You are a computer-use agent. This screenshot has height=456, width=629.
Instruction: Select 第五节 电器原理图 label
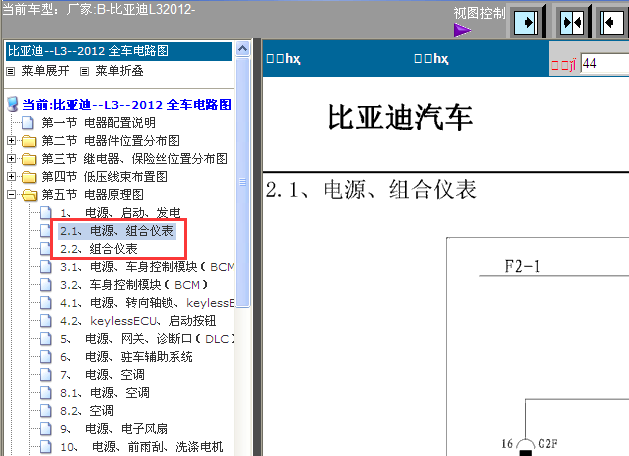(92, 195)
